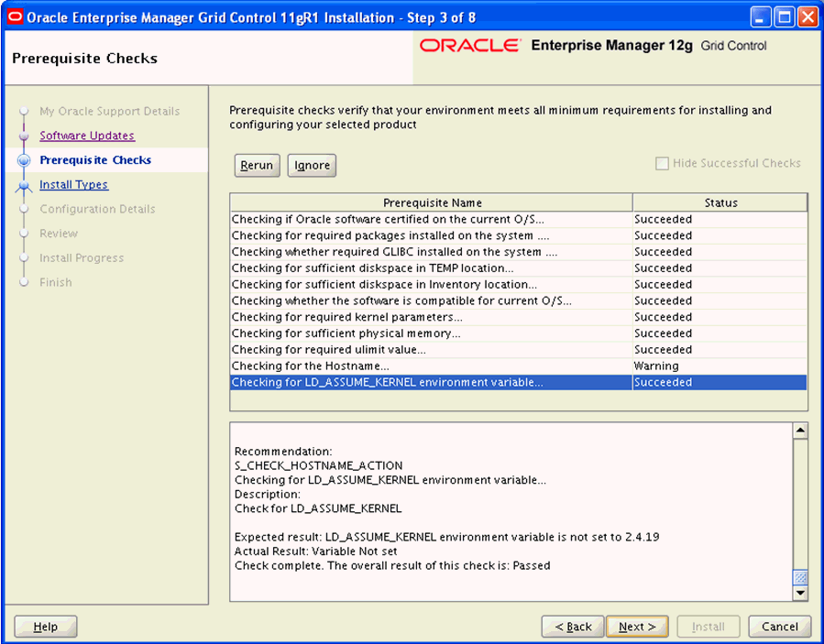The width and height of the screenshot is (824, 644).
Task: Click the Cancel button
Action: (x=780, y=627)
